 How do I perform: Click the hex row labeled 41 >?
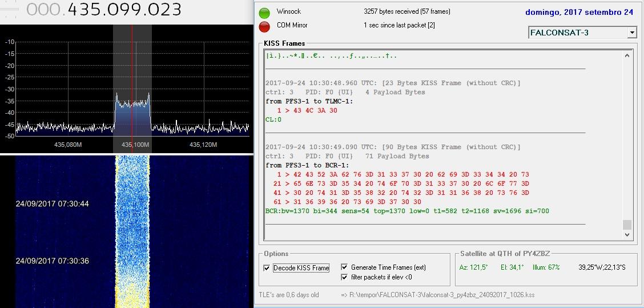[x=401, y=193]
